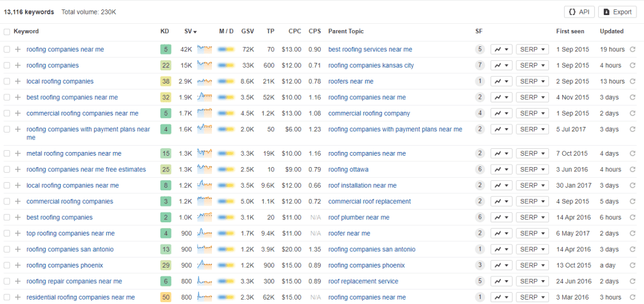
Task: Click the Updated column header
Action: 611,31
